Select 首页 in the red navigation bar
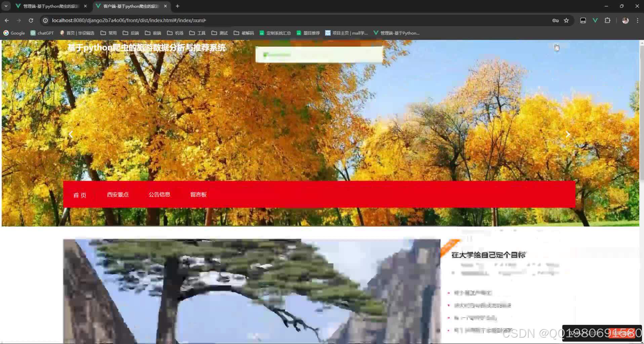 (x=79, y=195)
